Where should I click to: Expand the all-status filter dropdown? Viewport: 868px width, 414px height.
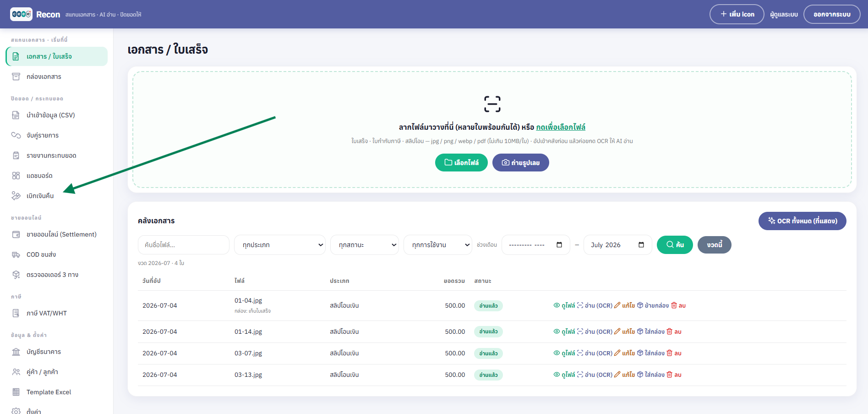tap(365, 245)
